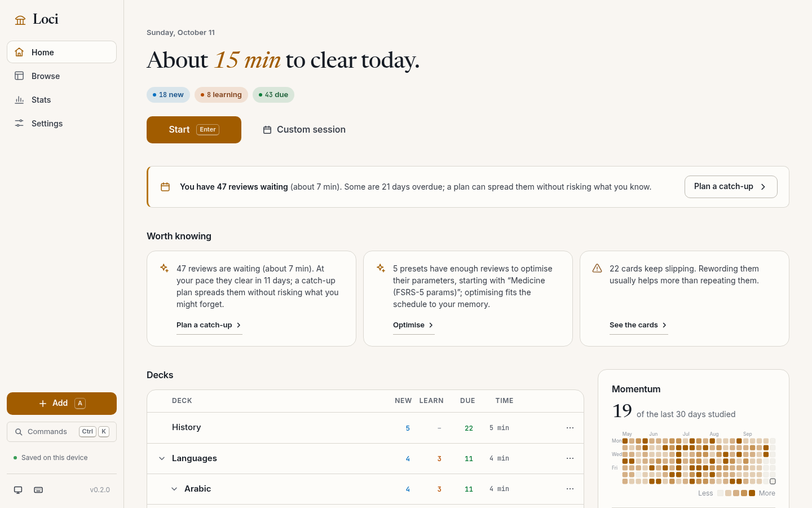Screen dimensions: 812x508
Task: Click today's outlined cell in Momentum heatmap
Action: (773, 481)
